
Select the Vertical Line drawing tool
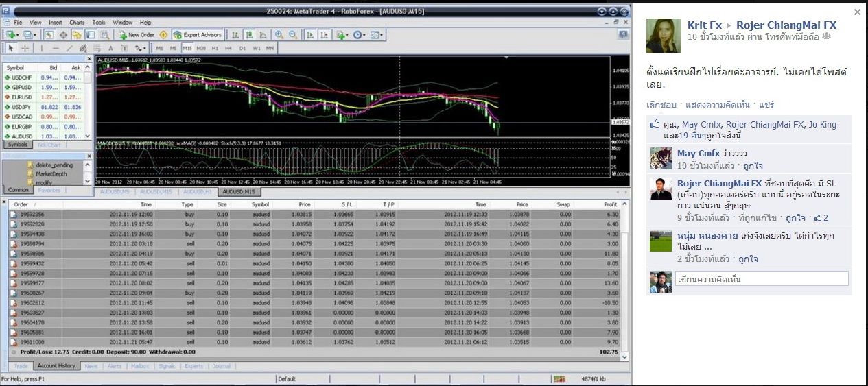[x=41, y=48]
